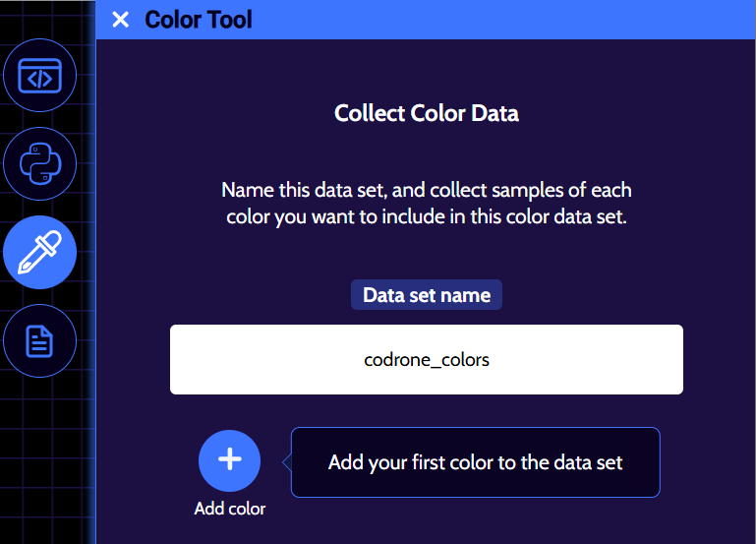
Task: Click the 'Add your first color' tooltip
Action: [x=475, y=462]
